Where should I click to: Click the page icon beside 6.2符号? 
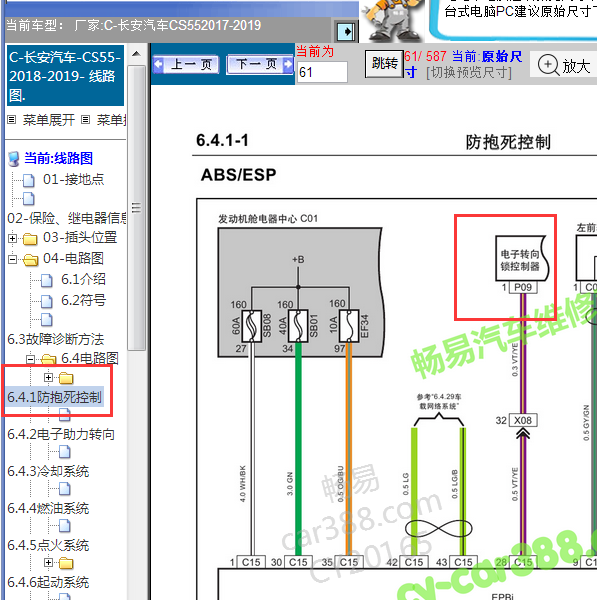[x=47, y=302]
